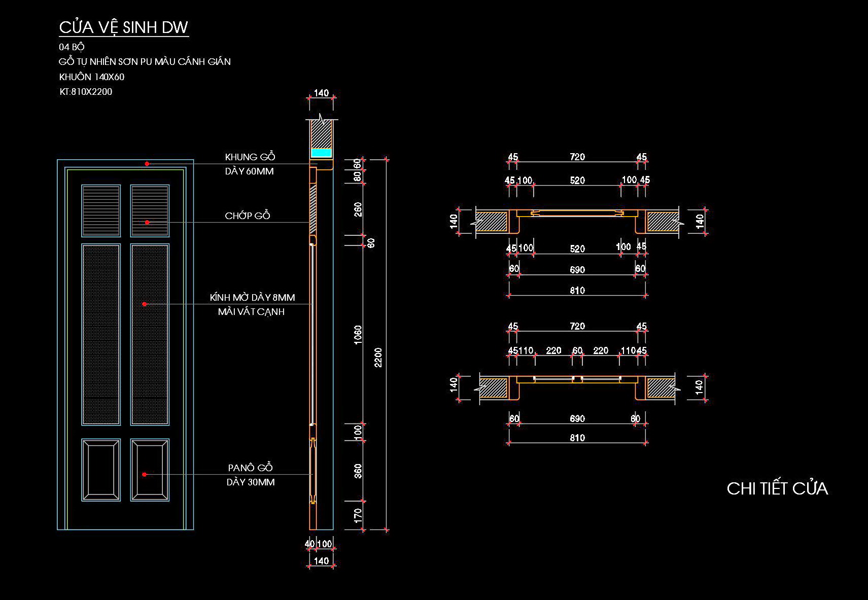Click the left frosted glass door panel

101,335
